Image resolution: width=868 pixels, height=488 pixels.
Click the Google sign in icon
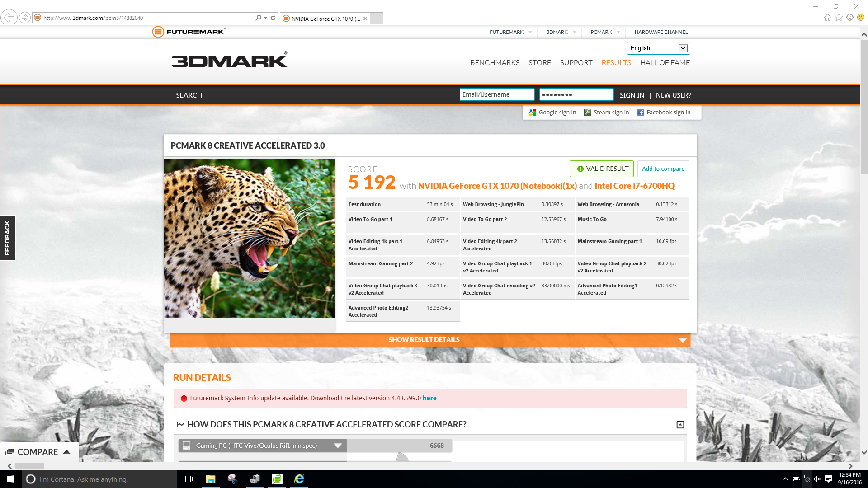coord(533,113)
